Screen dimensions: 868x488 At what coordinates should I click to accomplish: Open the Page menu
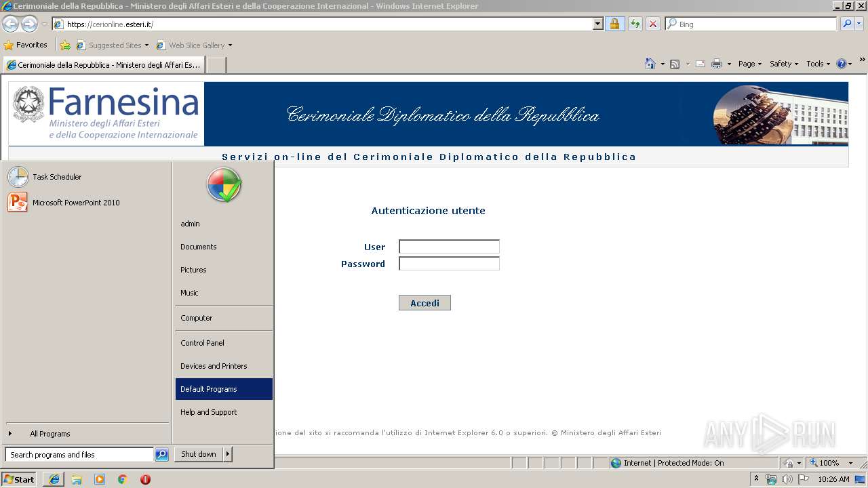749,64
